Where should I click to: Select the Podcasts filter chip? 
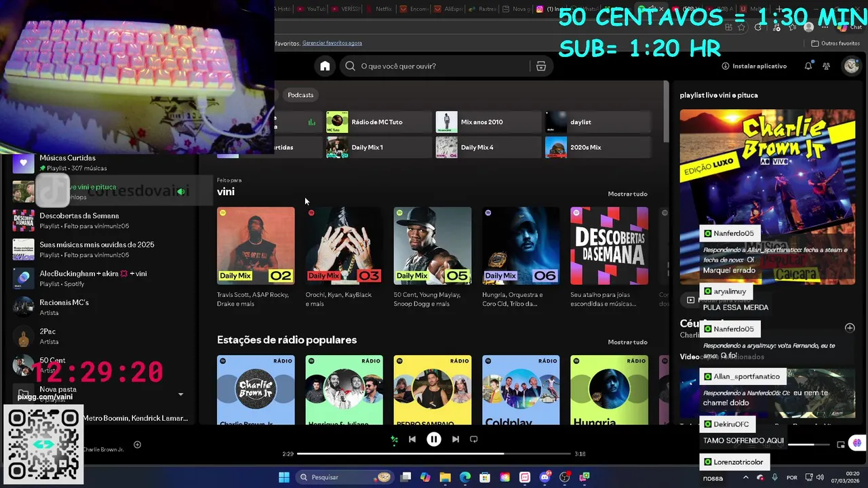(x=300, y=95)
